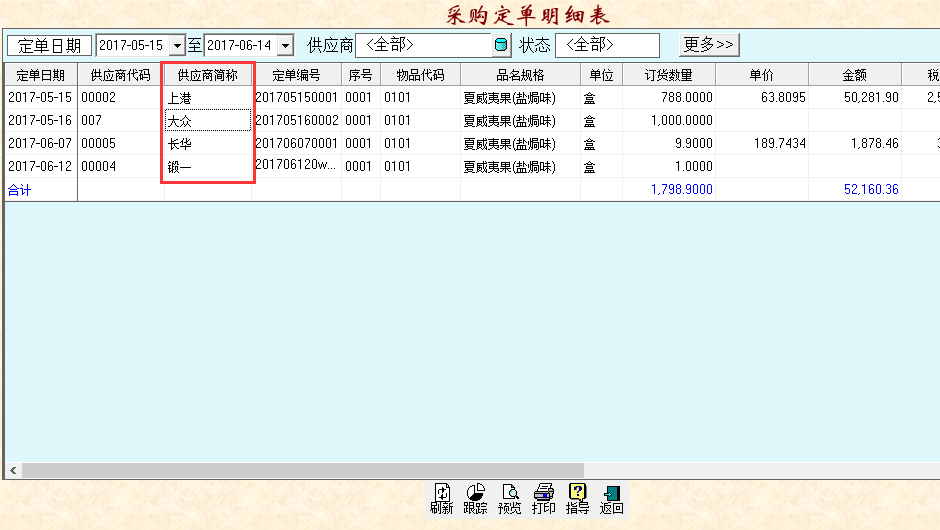Click the horizontal scrollbar thumb

(x=303, y=471)
